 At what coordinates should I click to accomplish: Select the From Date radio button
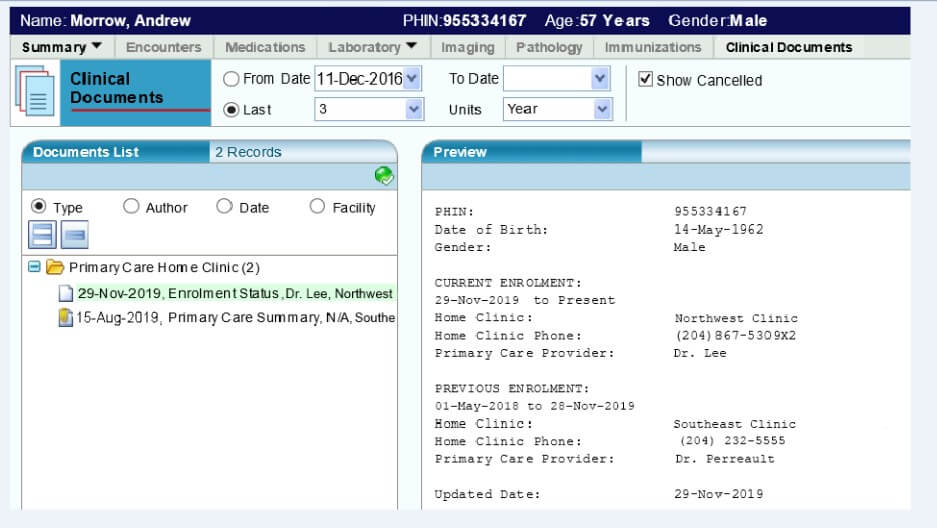point(231,79)
